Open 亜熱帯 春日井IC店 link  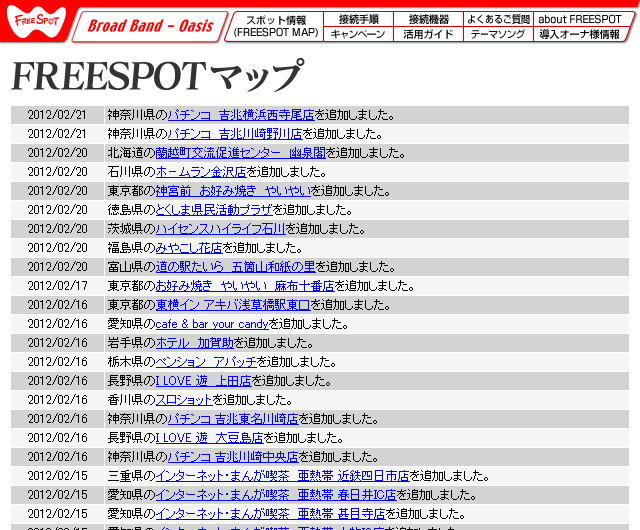(276, 494)
